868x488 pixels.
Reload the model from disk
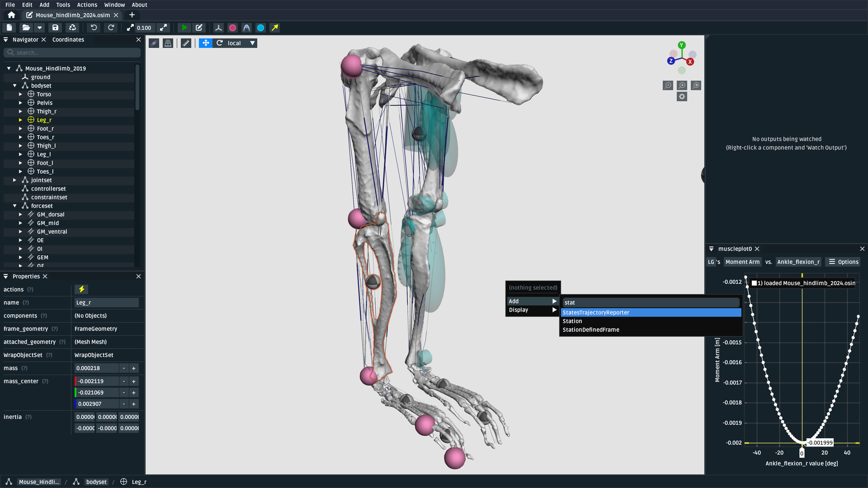(x=72, y=28)
